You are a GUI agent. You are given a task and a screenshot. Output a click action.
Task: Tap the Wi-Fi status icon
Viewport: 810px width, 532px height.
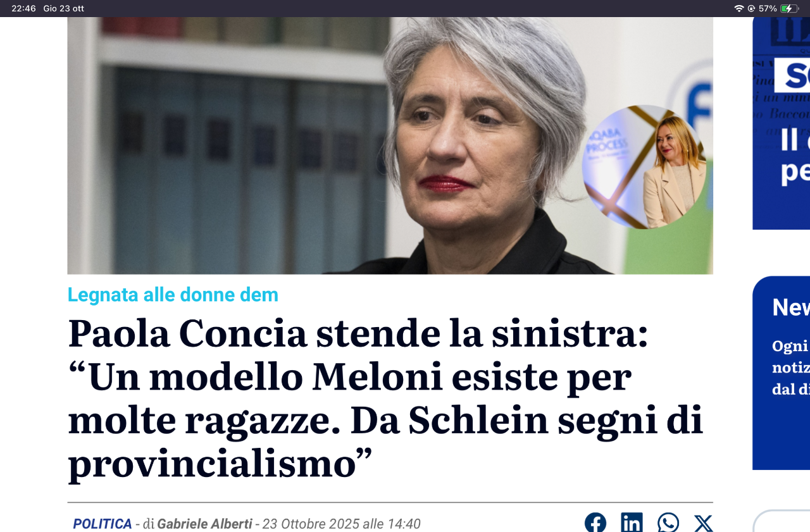(x=738, y=8)
